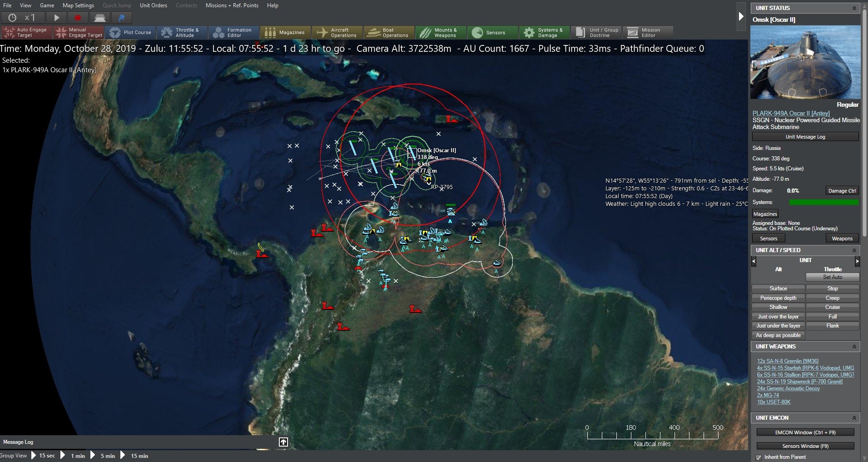
Task: Click the Oscar II submarine photo thumbnail
Action: (806, 62)
